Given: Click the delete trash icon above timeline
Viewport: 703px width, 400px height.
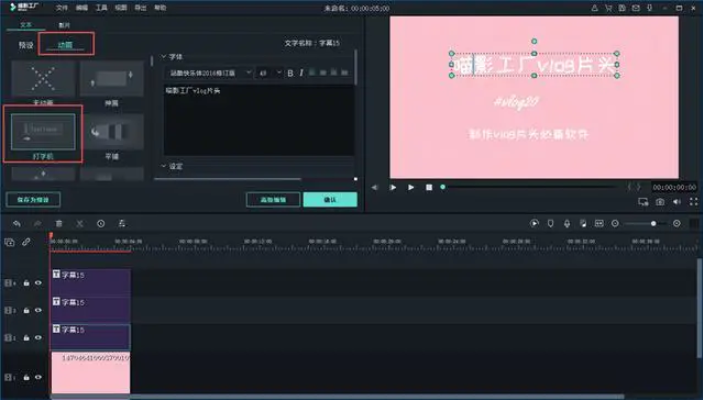Looking at the screenshot, I should pyautogui.click(x=58, y=223).
